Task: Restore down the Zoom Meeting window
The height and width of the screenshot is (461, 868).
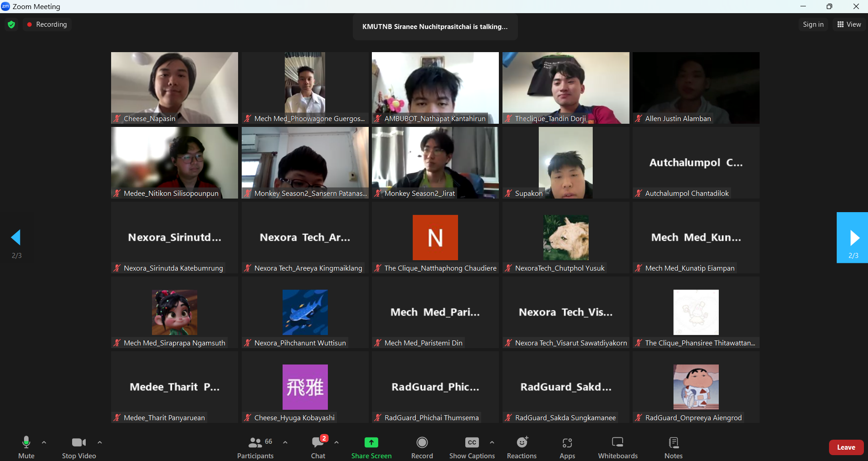Action: [829, 6]
